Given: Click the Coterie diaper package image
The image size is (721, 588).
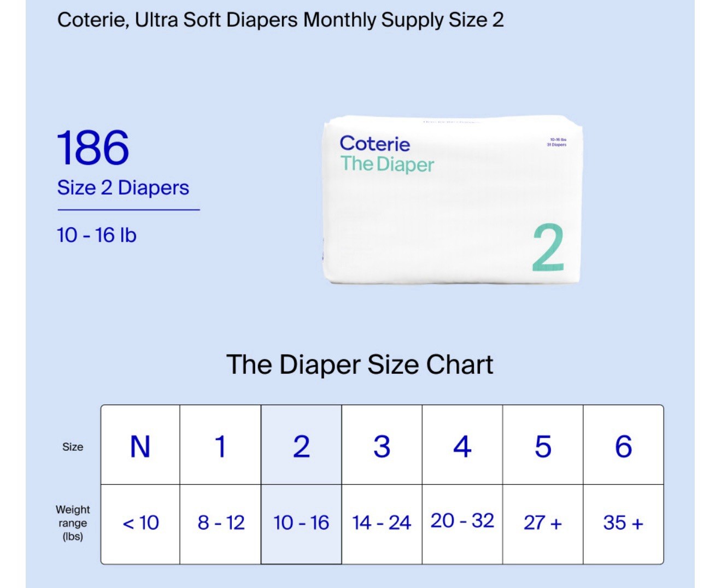Looking at the screenshot, I should pyautogui.click(x=452, y=200).
